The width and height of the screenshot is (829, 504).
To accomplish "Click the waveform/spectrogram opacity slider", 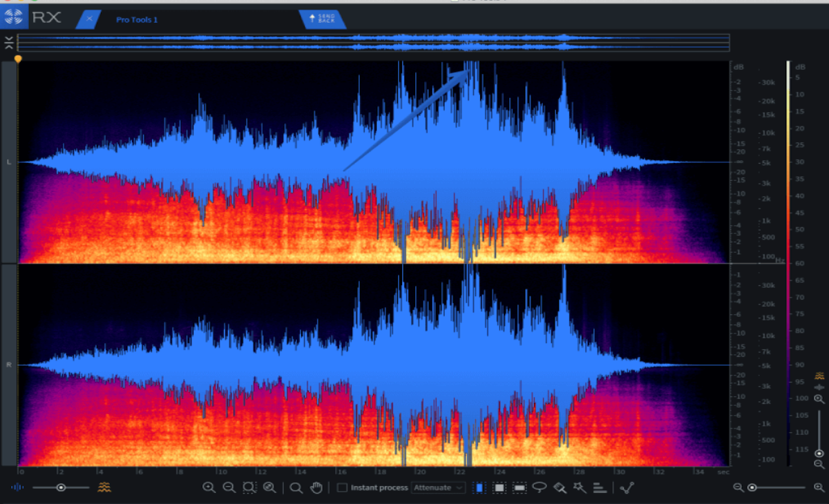I will tap(61, 487).
